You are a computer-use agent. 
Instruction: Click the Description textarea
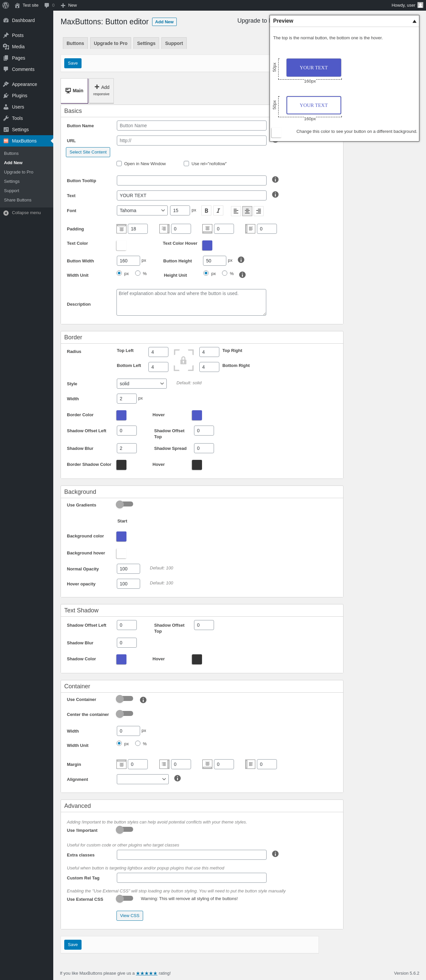191,302
